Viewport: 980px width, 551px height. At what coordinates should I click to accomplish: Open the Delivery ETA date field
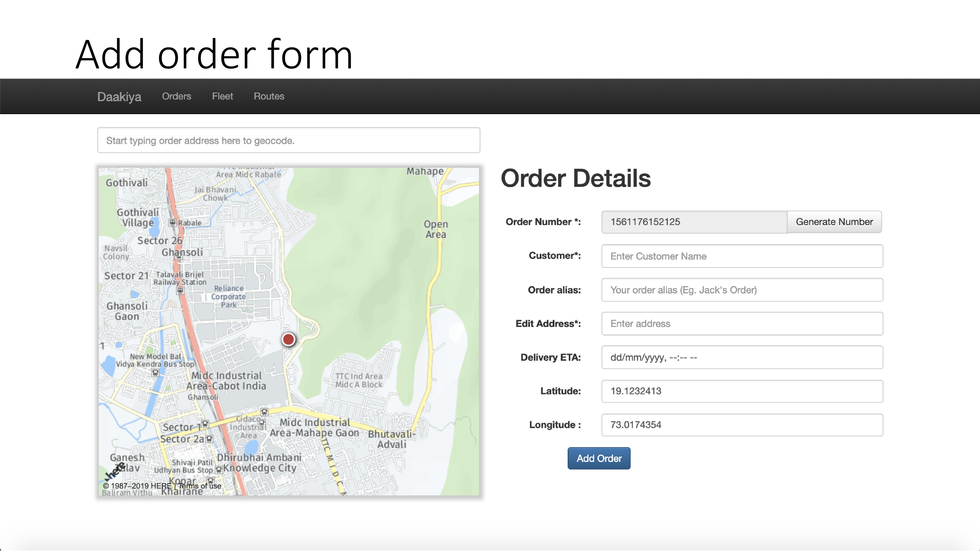(742, 358)
